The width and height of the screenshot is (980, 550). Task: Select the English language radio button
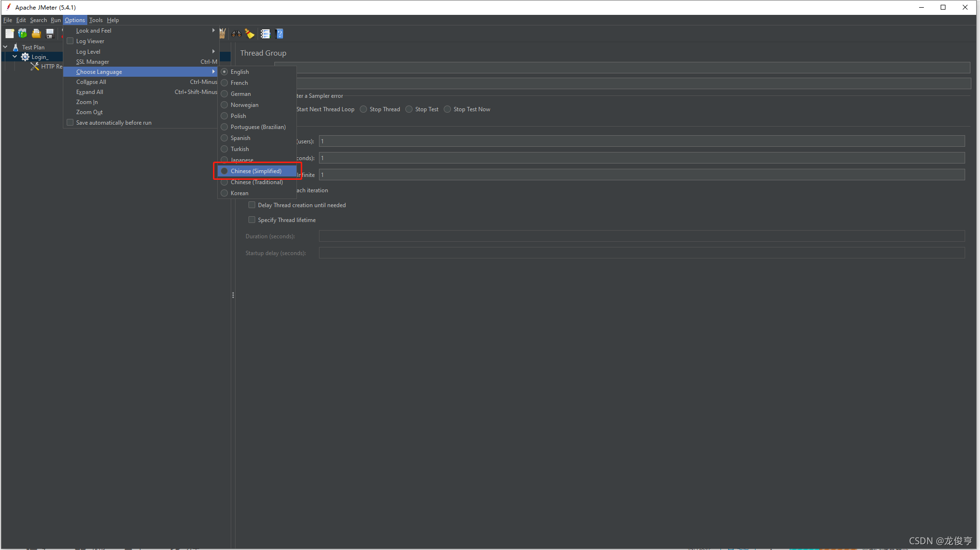click(224, 71)
